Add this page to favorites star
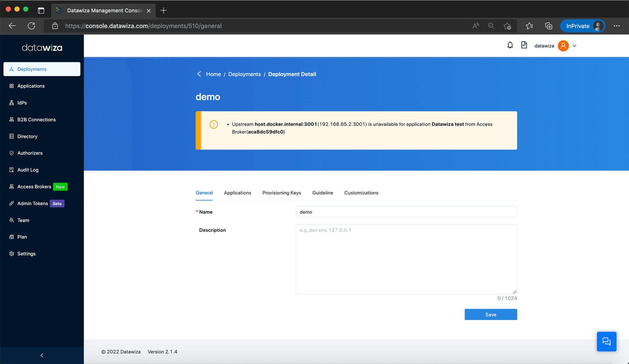This screenshot has width=629, height=364. [507, 26]
